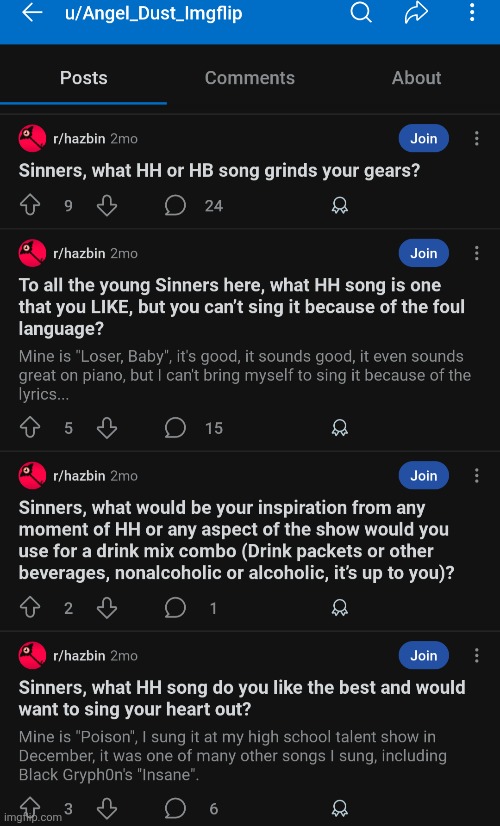Open the search magnifier icon
500x826 pixels.
tap(361, 12)
